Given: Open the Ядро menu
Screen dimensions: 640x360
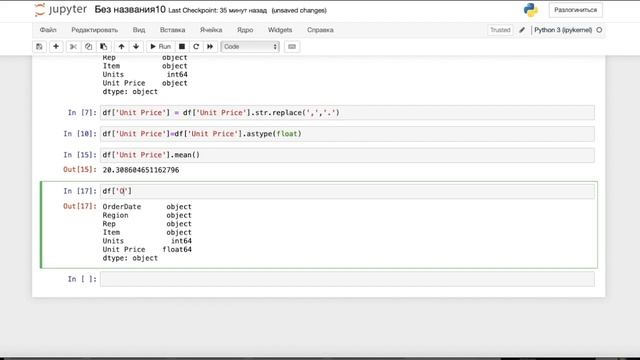Looking at the screenshot, I should coord(245,30).
